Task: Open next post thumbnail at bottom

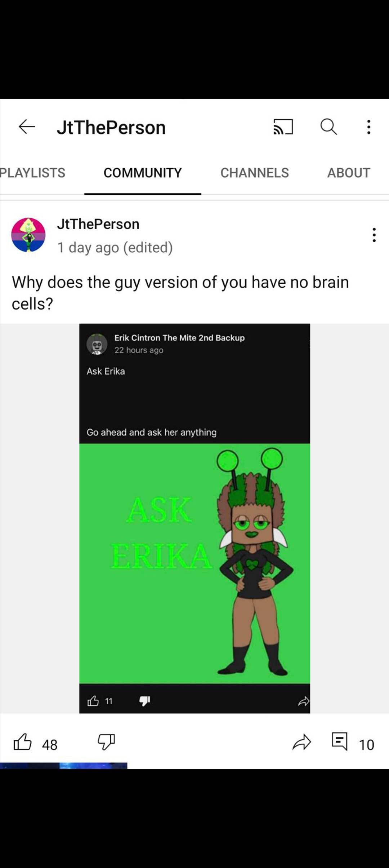Action: (x=63, y=766)
